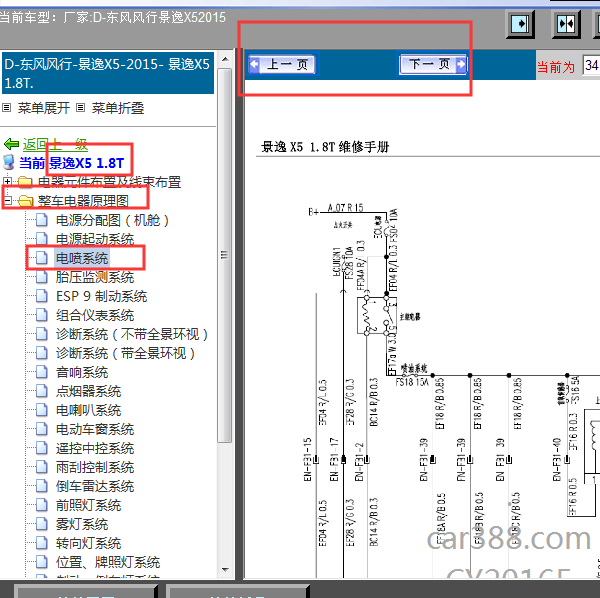Click the document icon beside 位置、牌照灯系统

42,562
